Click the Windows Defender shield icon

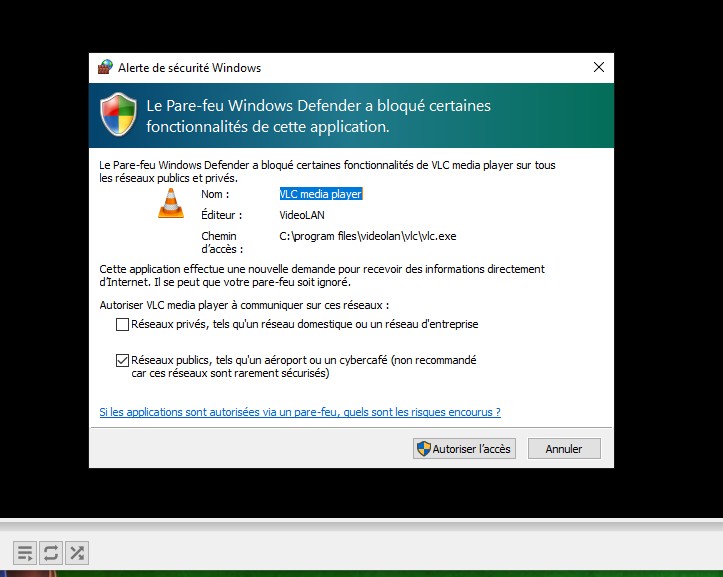click(x=119, y=114)
